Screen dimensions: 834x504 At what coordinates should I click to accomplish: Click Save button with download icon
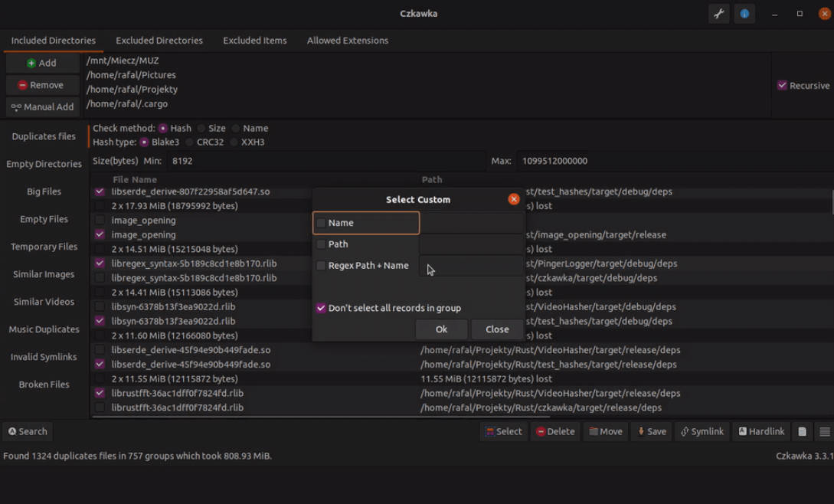tap(652, 431)
